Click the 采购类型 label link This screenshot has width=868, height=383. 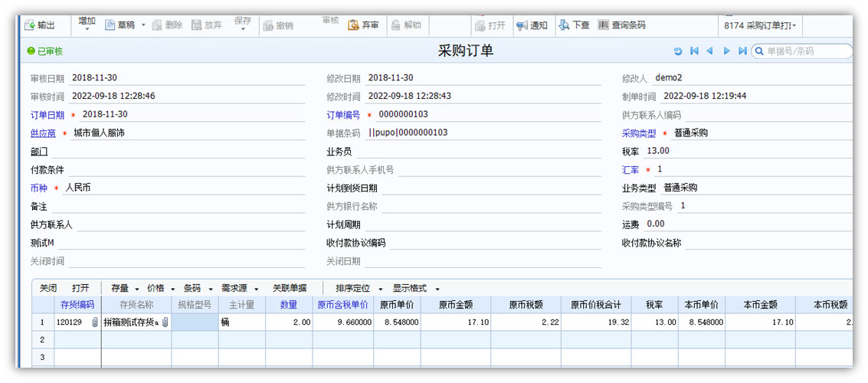point(640,133)
